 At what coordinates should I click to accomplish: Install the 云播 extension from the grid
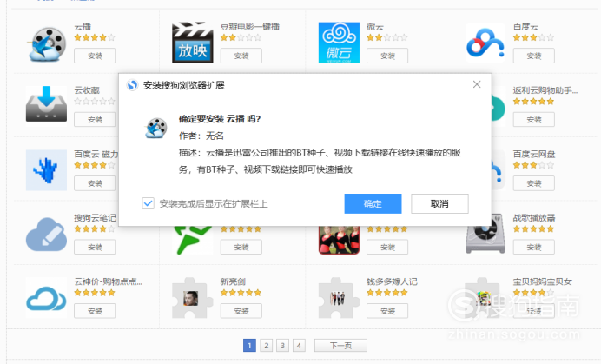click(x=95, y=56)
